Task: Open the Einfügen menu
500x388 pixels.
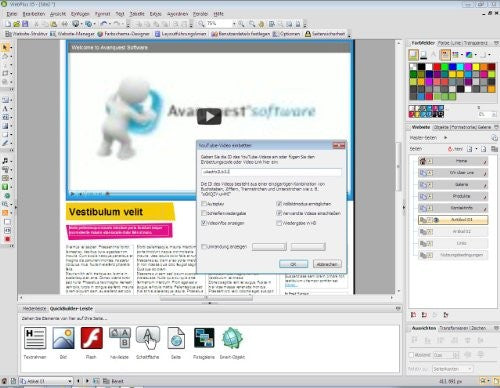Action: pyautogui.click(x=80, y=14)
